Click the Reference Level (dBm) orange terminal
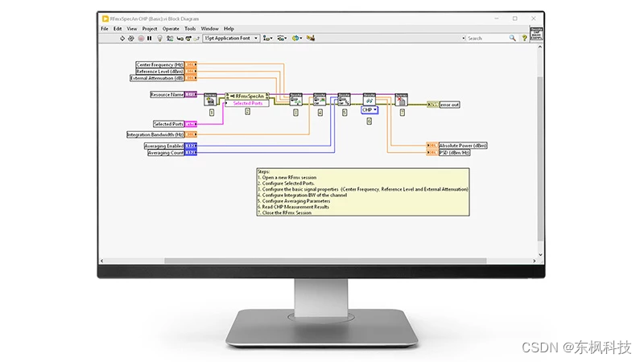This screenshot has width=644, height=362. (191, 72)
